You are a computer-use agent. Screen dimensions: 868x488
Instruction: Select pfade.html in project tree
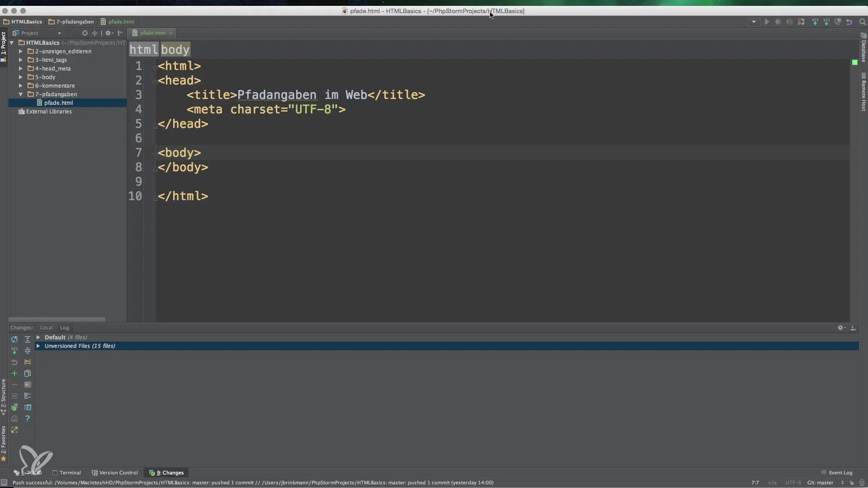point(67,103)
